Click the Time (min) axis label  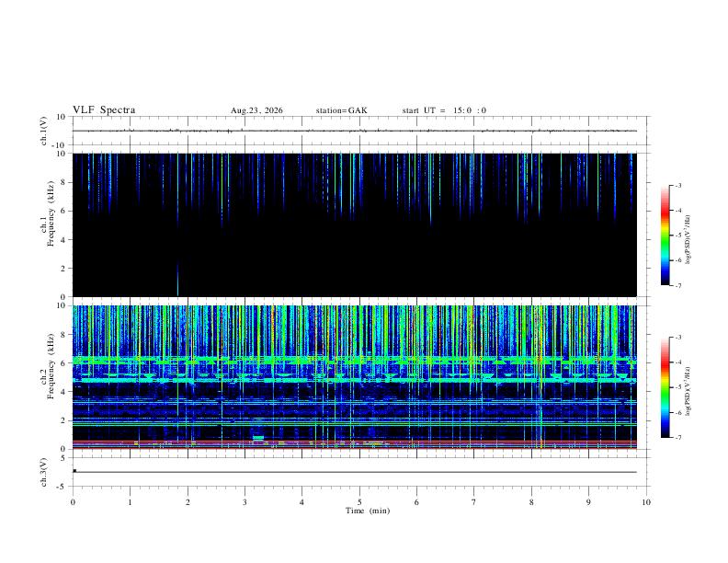coord(368,511)
